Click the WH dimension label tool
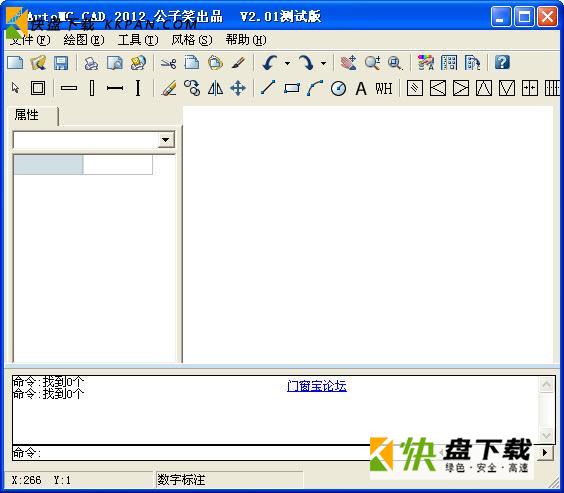Image resolution: width=564 pixels, height=493 pixels. [x=383, y=88]
